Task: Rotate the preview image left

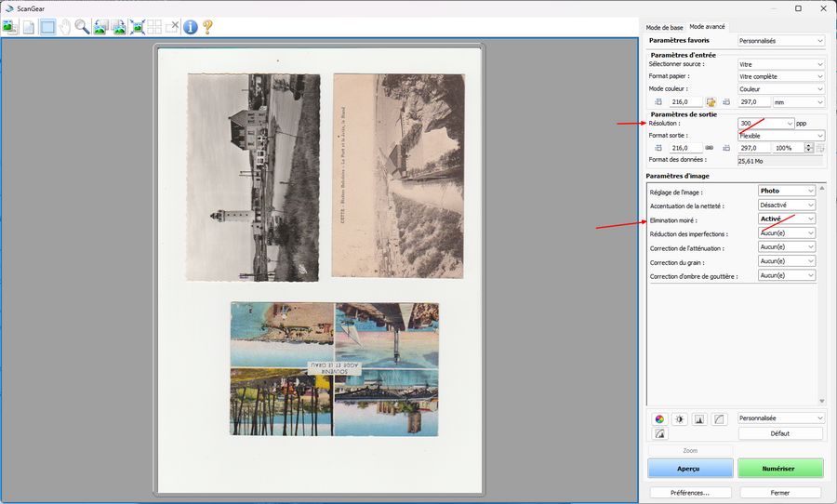Action: (100, 27)
